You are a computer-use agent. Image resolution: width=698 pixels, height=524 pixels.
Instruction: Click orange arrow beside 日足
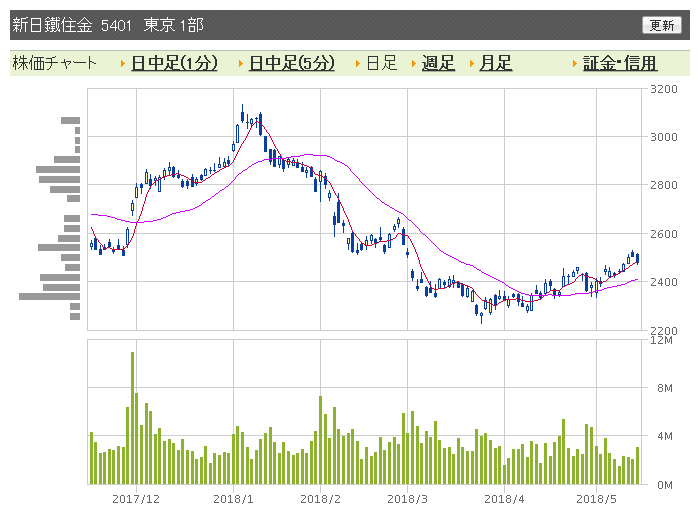click(x=358, y=64)
